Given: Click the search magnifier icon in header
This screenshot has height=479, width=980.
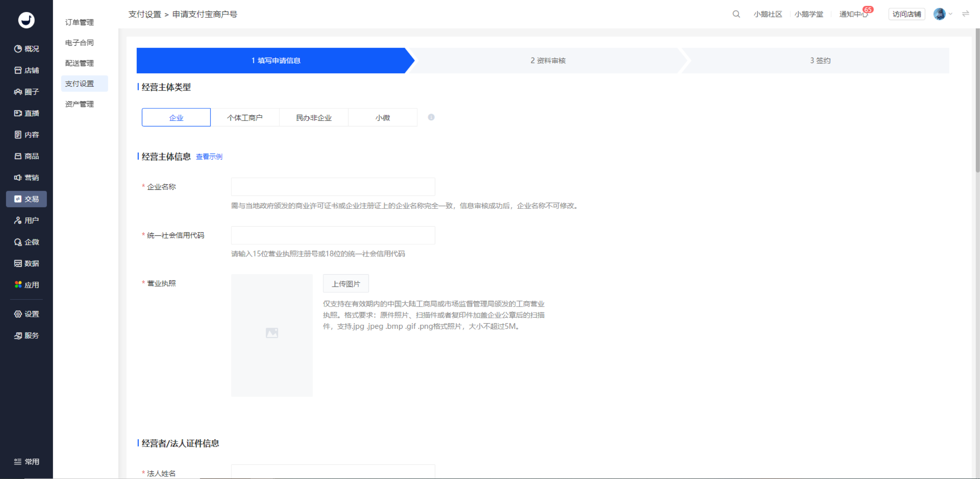Looking at the screenshot, I should (x=736, y=14).
